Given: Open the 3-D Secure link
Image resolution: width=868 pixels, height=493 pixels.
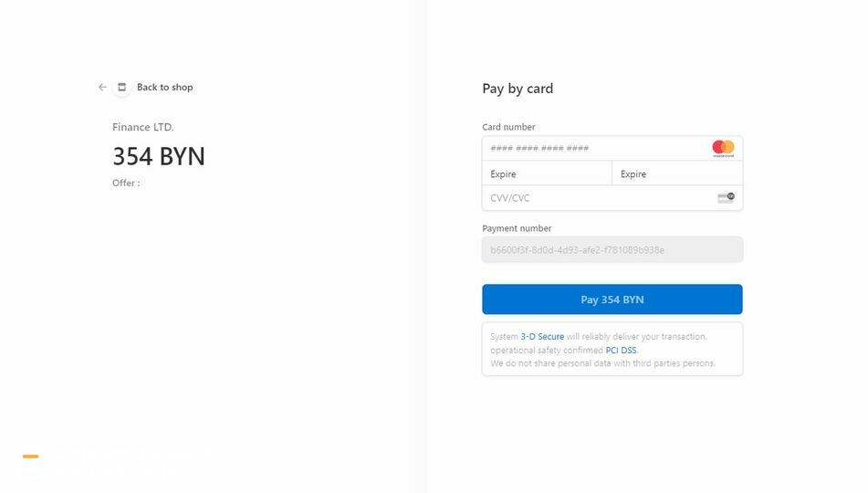Looking at the screenshot, I should click(x=542, y=337).
